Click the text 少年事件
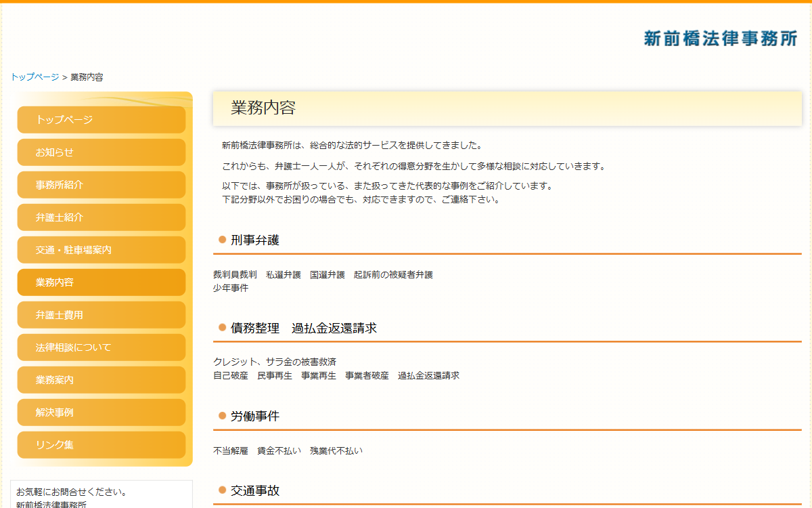The width and height of the screenshot is (812, 508). pos(231,288)
